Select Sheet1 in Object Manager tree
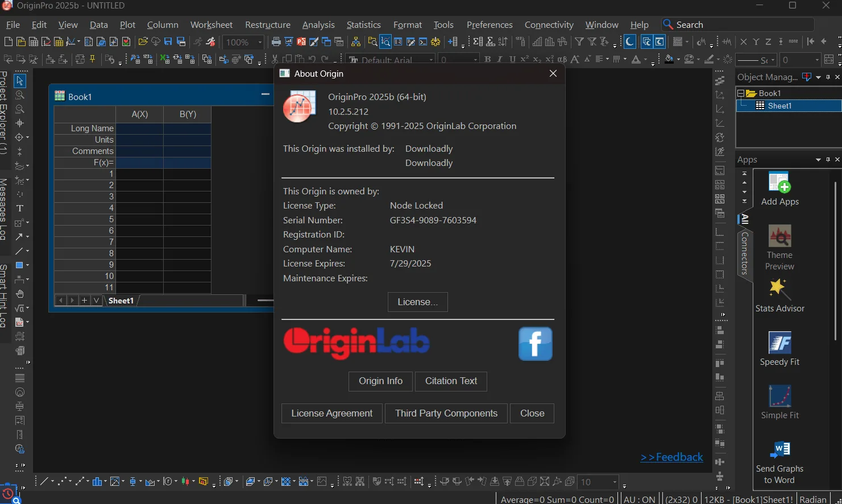 (779, 106)
